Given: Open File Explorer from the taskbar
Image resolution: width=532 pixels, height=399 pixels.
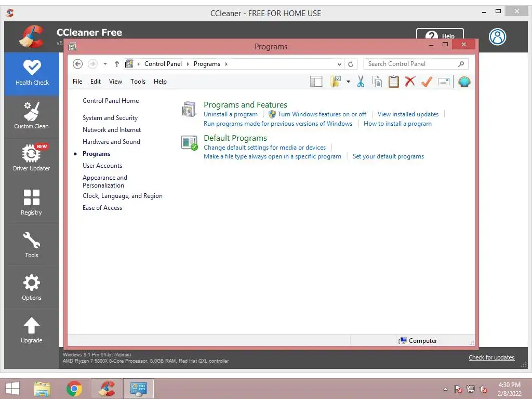Looking at the screenshot, I should pos(42,389).
